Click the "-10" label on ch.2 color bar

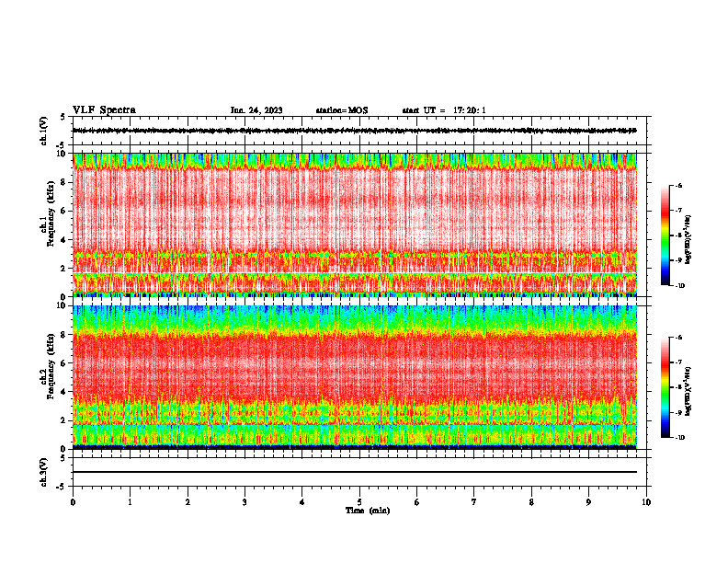(x=679, y=437)
